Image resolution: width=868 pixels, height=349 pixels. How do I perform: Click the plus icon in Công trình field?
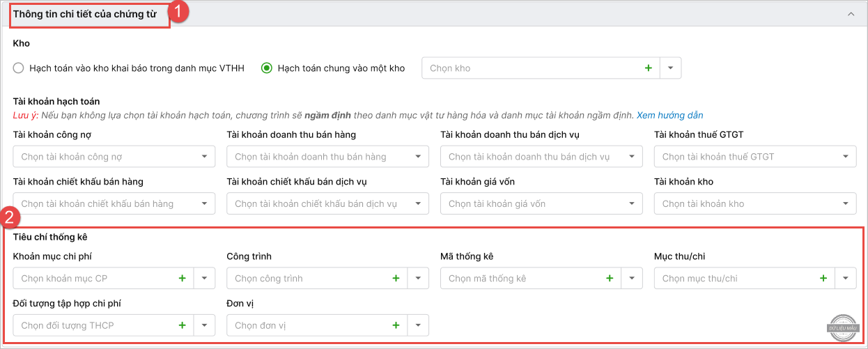point(396,279)
